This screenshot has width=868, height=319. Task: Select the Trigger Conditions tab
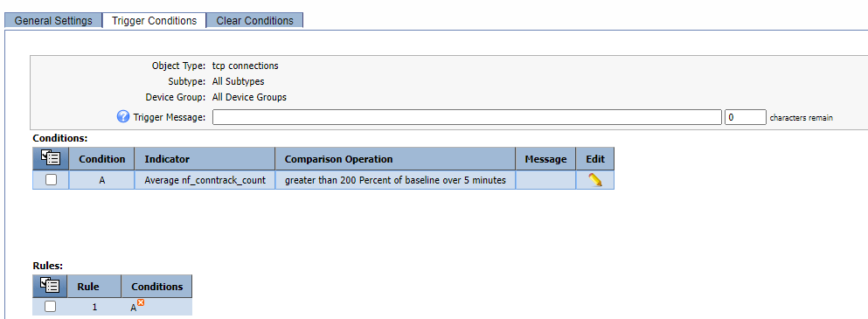click(154, 20)
